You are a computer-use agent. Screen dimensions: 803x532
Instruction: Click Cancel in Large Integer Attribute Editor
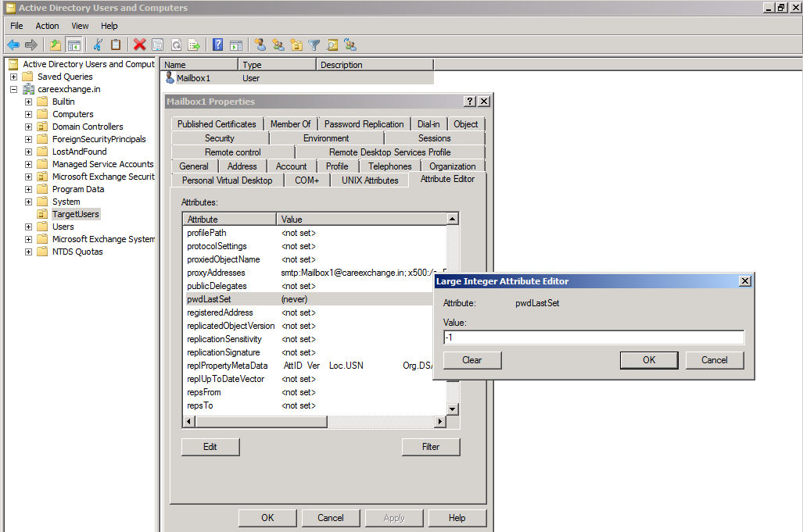point(715,360)
